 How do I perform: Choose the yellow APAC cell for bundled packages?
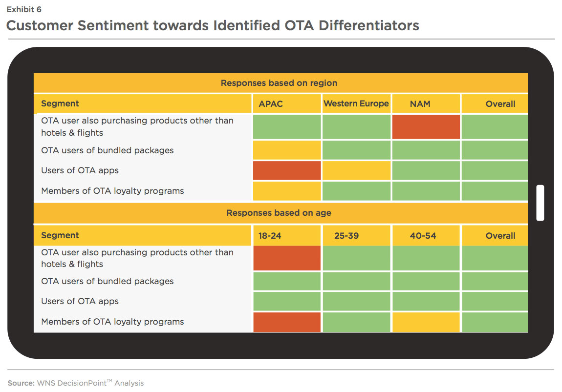[x=287, y=150]
